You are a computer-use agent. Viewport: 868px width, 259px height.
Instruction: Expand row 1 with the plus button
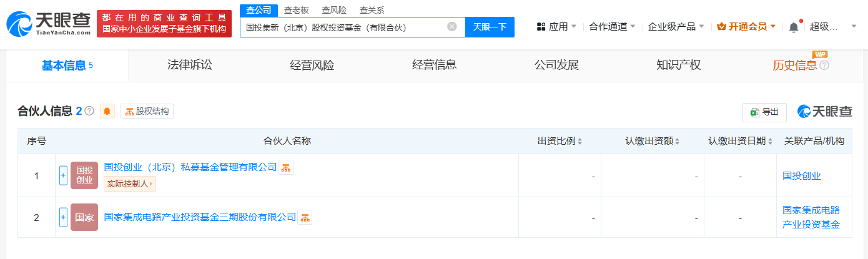click(x=63, y=175)
